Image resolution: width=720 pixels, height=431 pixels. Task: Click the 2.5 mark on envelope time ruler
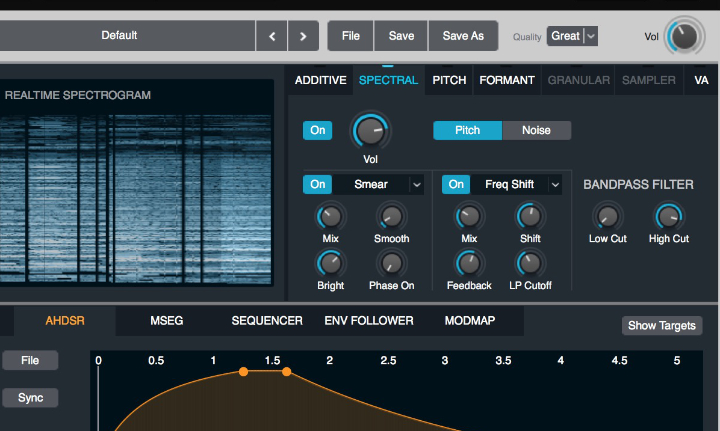(388, 360)
